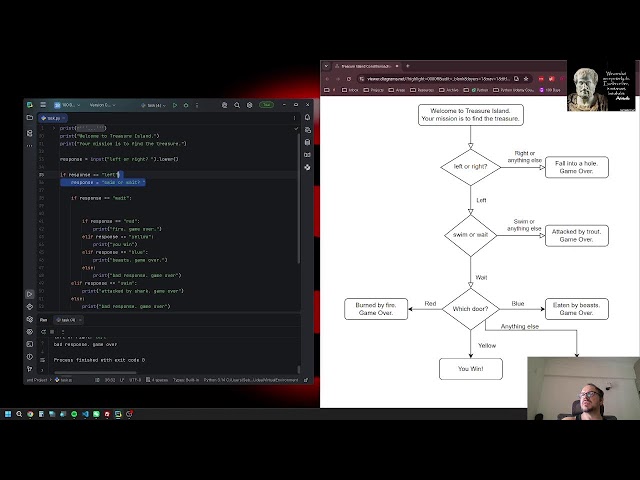Open the AI assistant tool window icon

tap(307, 130)
